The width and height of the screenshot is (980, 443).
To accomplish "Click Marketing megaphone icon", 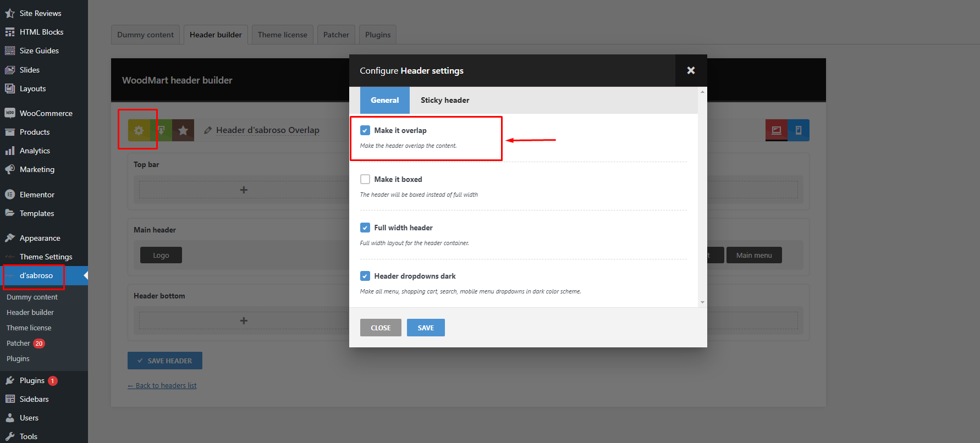I will (10, 169).
